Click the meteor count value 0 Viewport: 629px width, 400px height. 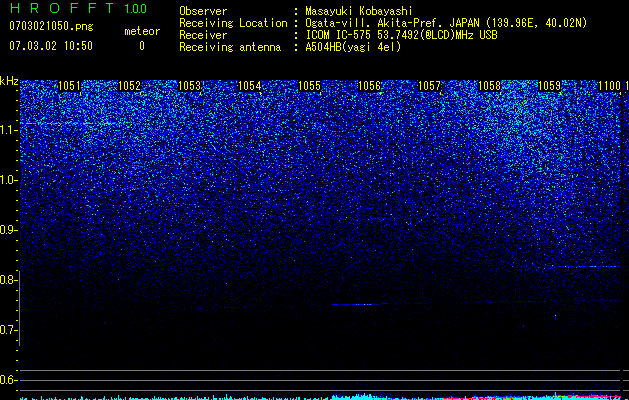point(142,46)
